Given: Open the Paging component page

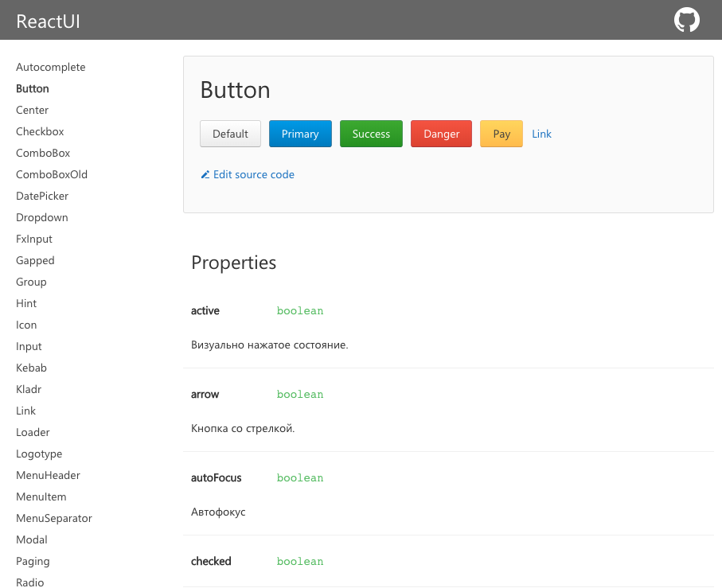Looking at the screenshot, I should tap(33, 561).
